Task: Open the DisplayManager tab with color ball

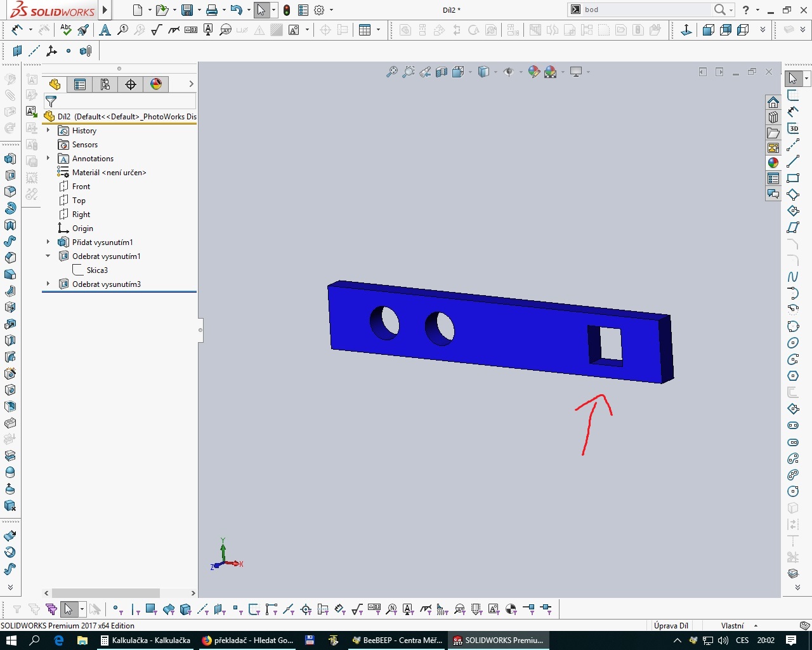Action: (156, 84)
